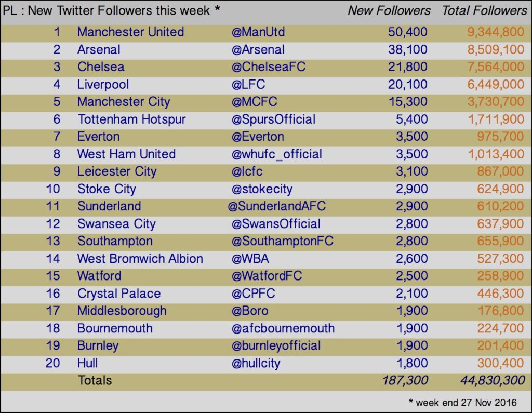The image size is (532, 413).
Task: Click the @LFC handle text
Action: 248,84
